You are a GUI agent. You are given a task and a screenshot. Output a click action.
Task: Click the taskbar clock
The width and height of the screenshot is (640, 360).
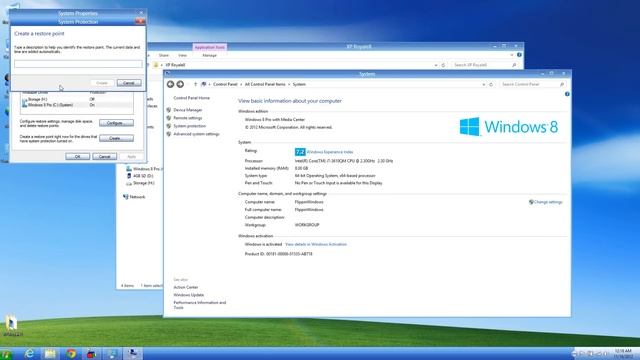(623, 353)
